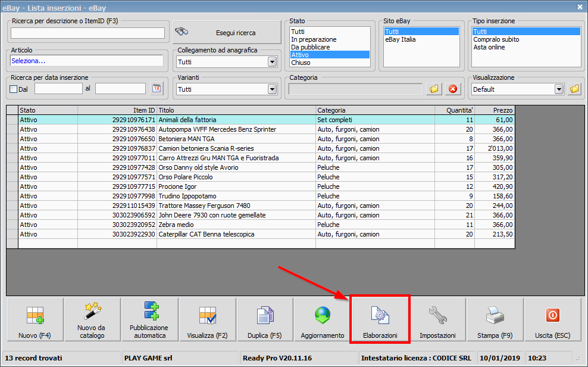Click the Categoria text field
The image size is (588, 367).
[x=355, y=89]
